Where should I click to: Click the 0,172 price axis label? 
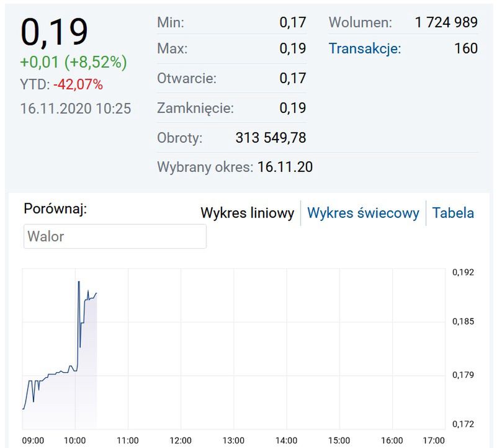point(463,424)
